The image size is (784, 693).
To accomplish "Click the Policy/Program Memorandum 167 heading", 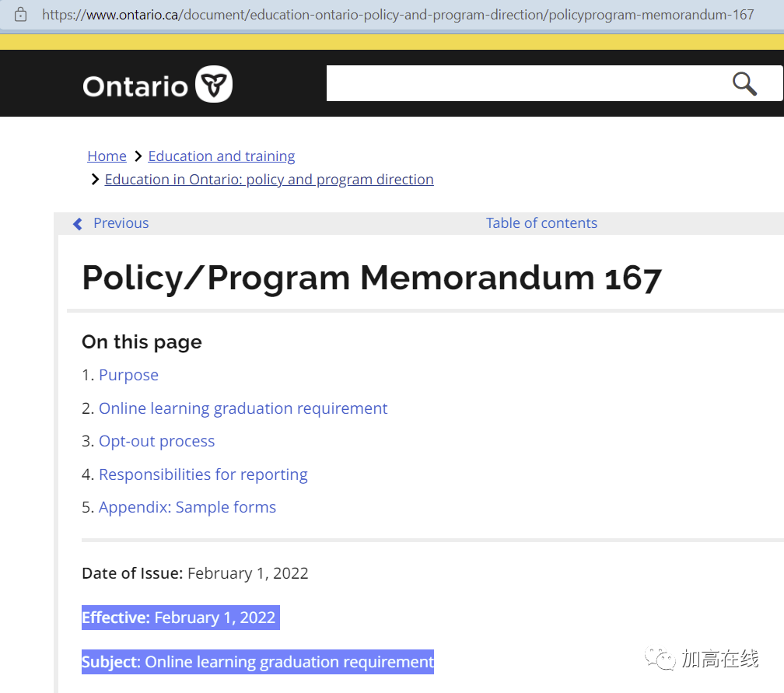I will tap(372, 278).
